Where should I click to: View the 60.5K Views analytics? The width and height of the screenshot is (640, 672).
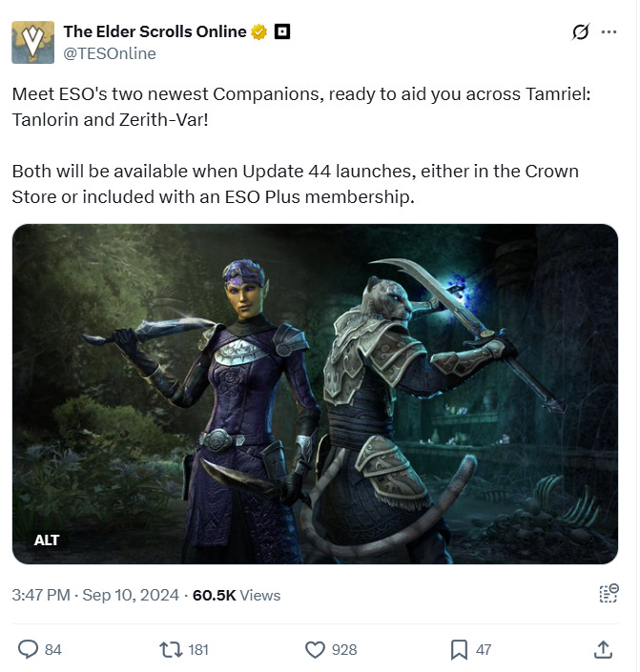(237, 596)
